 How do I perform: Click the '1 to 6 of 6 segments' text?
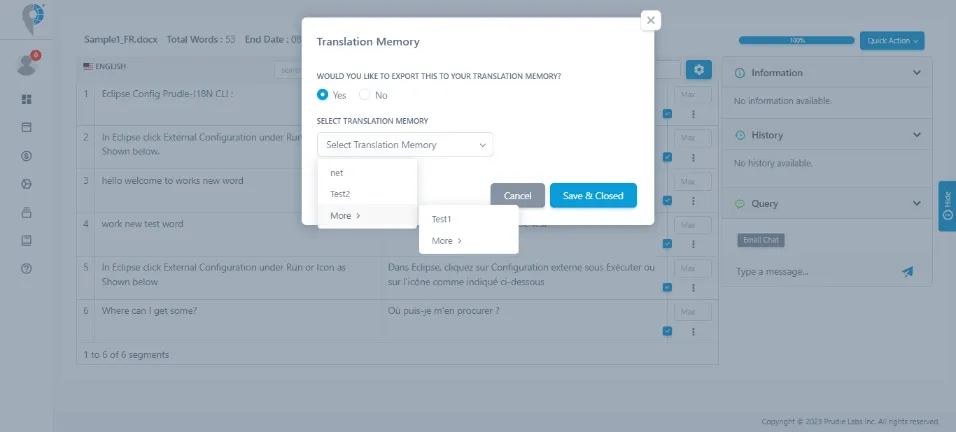coord(126,354)
